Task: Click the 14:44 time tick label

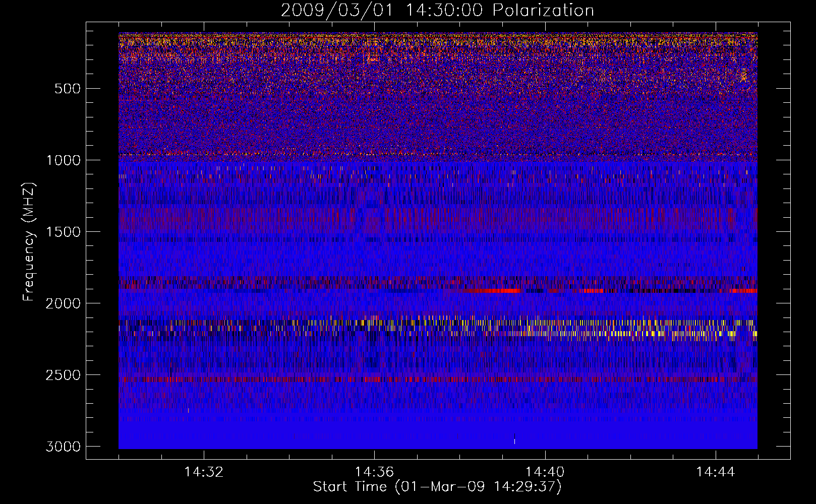Action: click(716, 472)
